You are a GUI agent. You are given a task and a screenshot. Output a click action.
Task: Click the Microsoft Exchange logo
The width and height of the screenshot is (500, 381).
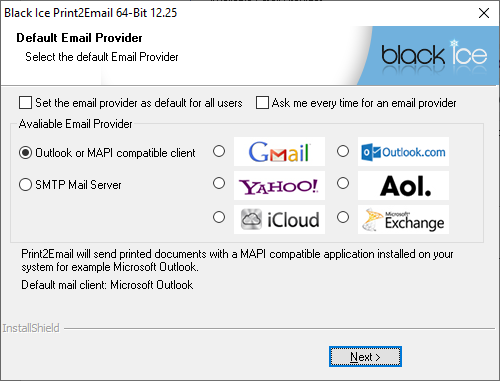(x=403, y=219)
